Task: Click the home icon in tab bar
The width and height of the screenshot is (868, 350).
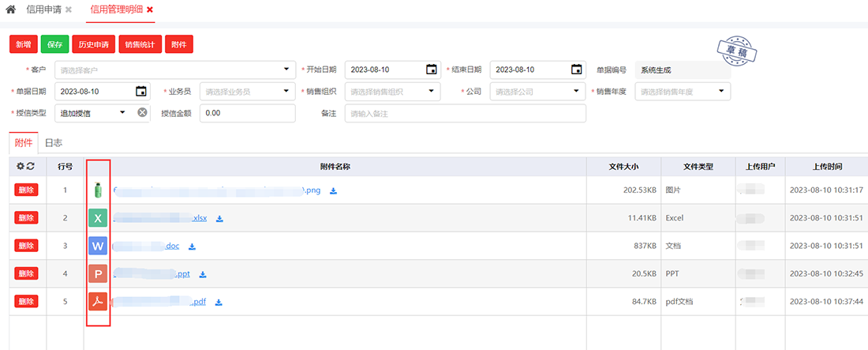Action: coord(11,9)
